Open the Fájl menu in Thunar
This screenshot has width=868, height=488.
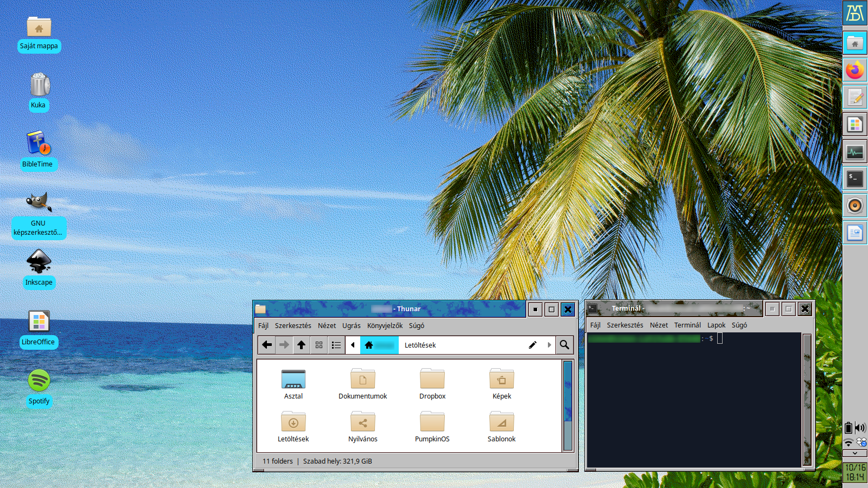[263, 325]
